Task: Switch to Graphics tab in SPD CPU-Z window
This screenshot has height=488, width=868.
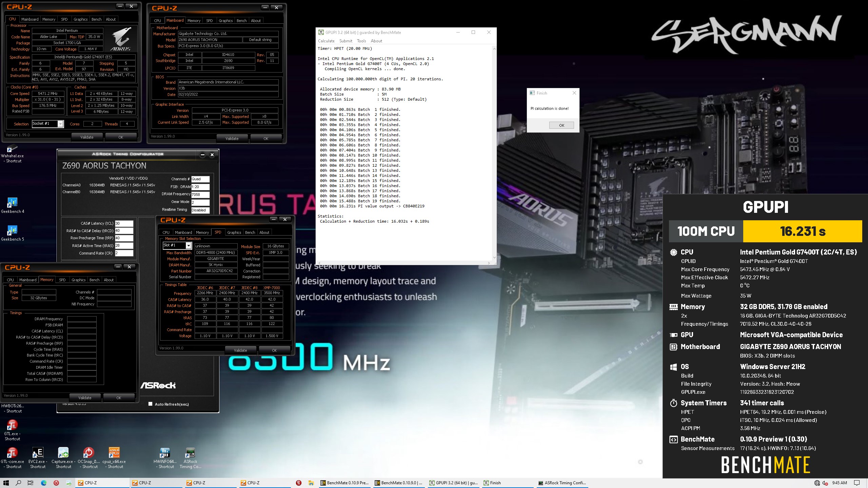Action: pos(234,232)
